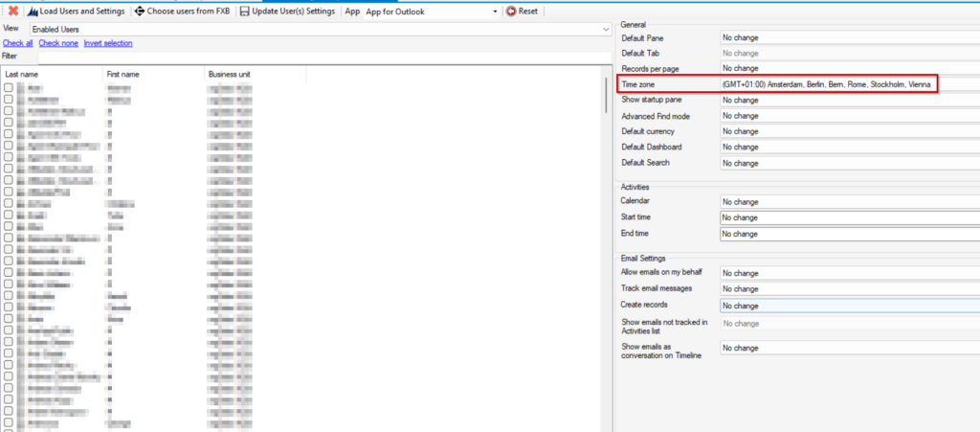The height and width of the screenshot is (432, 980).
Task: Open the End time dropdown
Action: [x=850, y=234]
